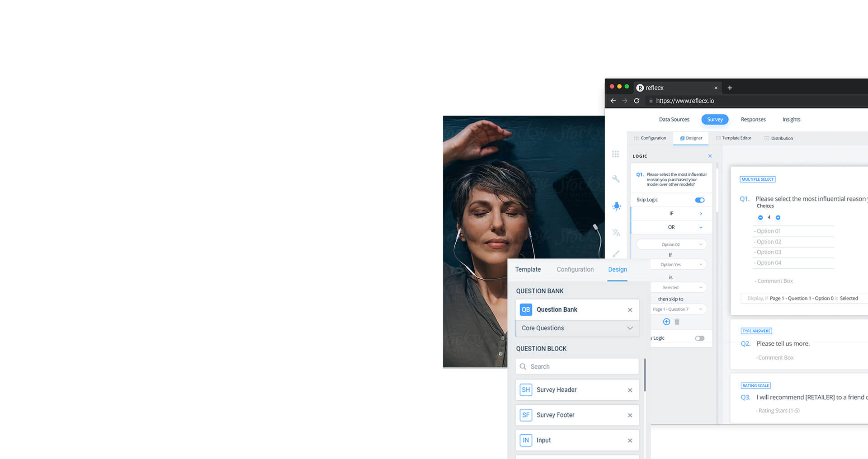Click the Option 03 choice field
This screenshot has width=868, height=459.
point(793,252)
